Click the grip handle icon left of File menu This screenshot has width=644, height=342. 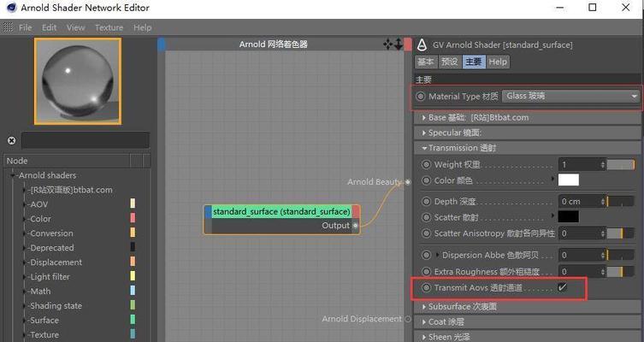coord(8,27)
